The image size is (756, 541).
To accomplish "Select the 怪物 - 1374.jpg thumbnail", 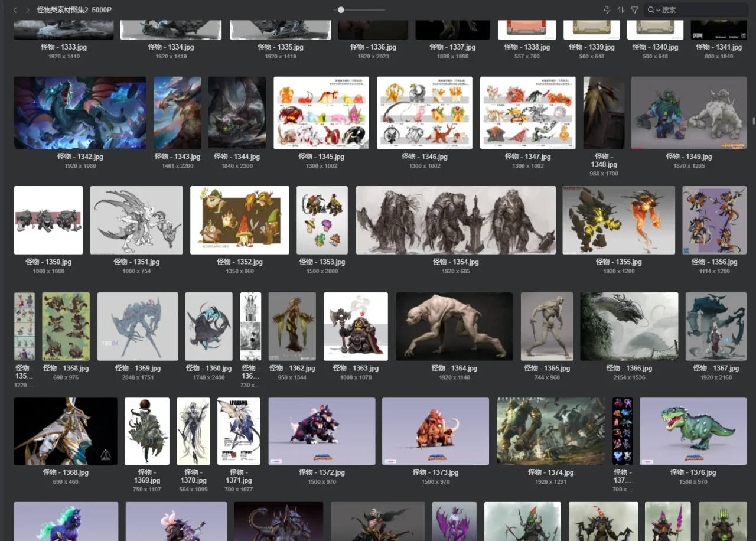I will tap(551, 431).
